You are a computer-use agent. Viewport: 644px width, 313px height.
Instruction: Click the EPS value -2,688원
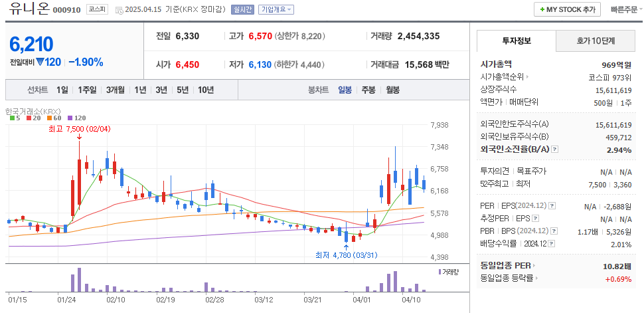point(618,206)
